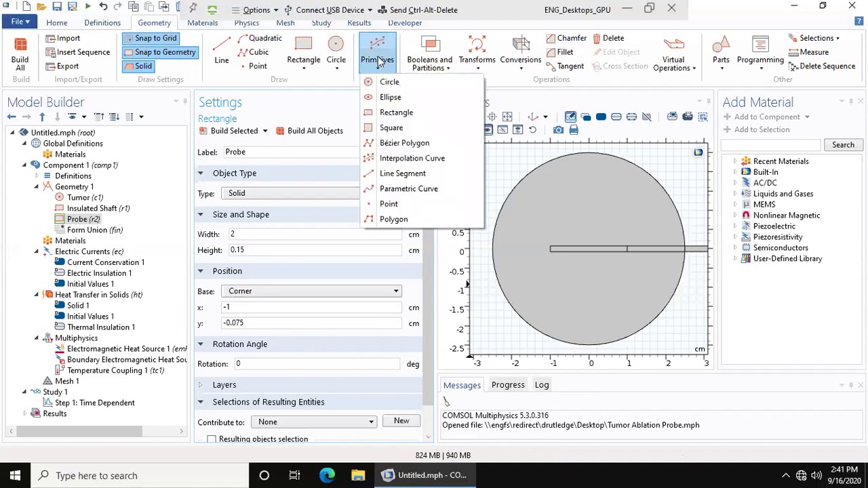This screenshot has width=868, height=488.
Task: Expand the Layers section
Action: 201,385
